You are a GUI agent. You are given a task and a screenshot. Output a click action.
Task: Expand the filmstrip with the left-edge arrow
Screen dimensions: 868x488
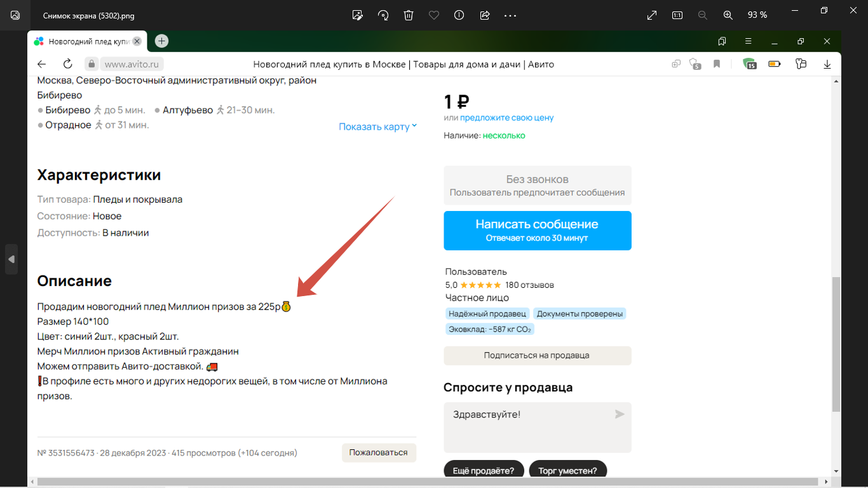tap(11, 259)
